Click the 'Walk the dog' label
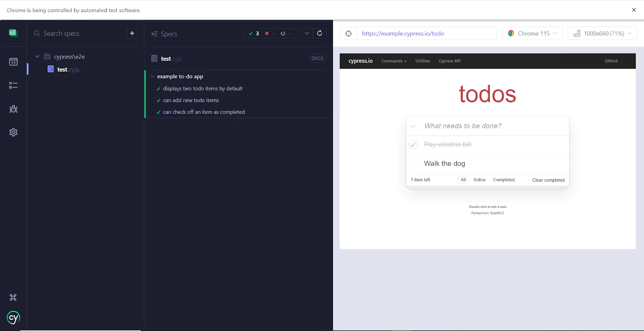Screen dimensions: 644x331 444,163
